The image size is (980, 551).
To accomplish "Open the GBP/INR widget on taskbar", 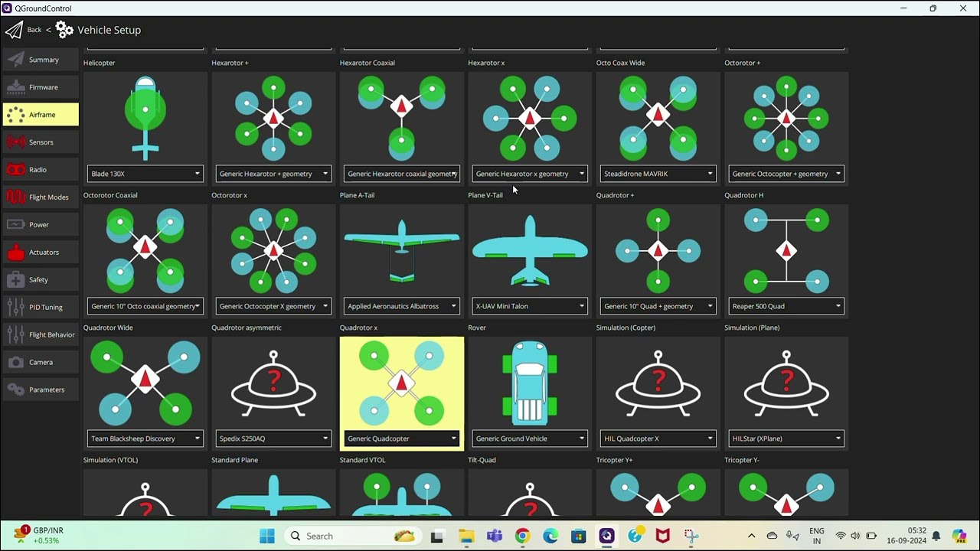I will point(38,536).
